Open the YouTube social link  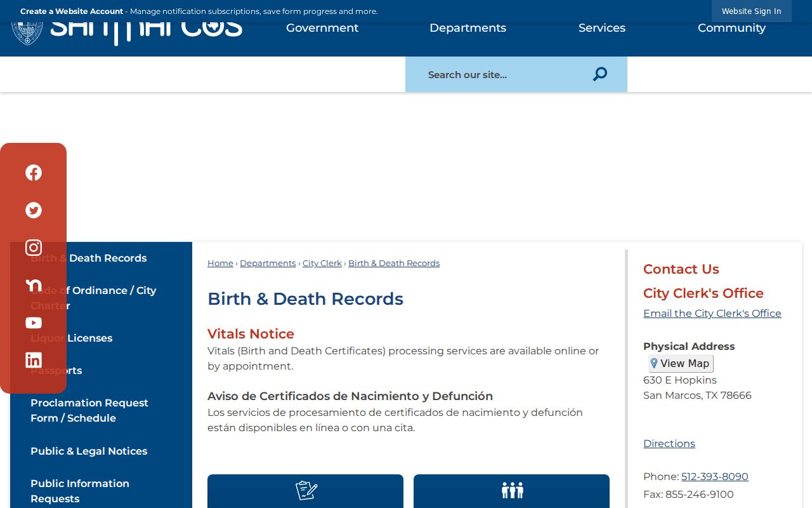coord(34,323)
